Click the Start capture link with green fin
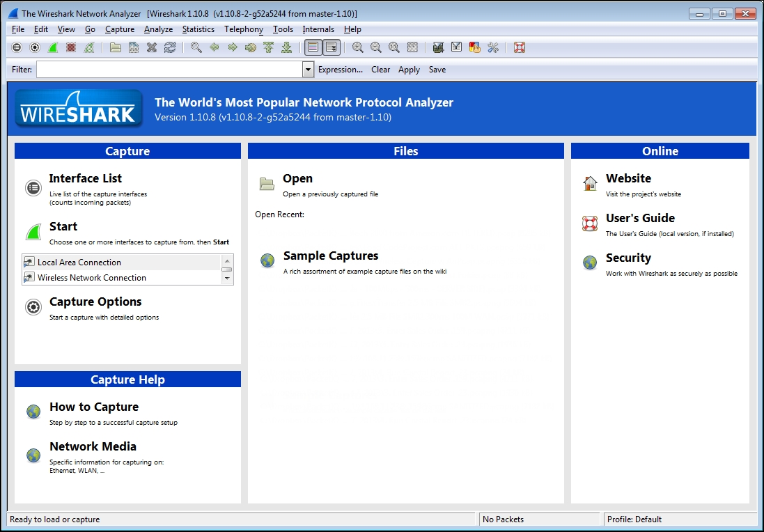Screen dimensions: 764x532 click(x=63, y=226)
